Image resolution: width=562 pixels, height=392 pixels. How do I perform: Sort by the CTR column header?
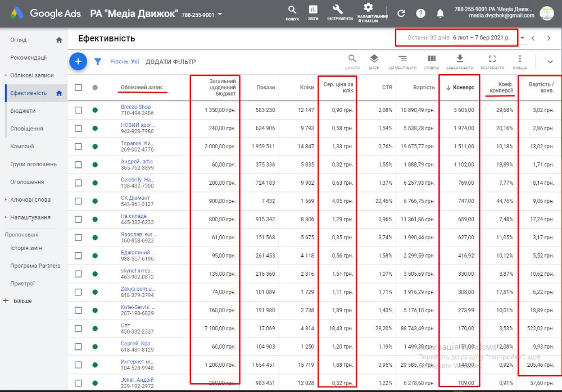[x=387, y=88]
